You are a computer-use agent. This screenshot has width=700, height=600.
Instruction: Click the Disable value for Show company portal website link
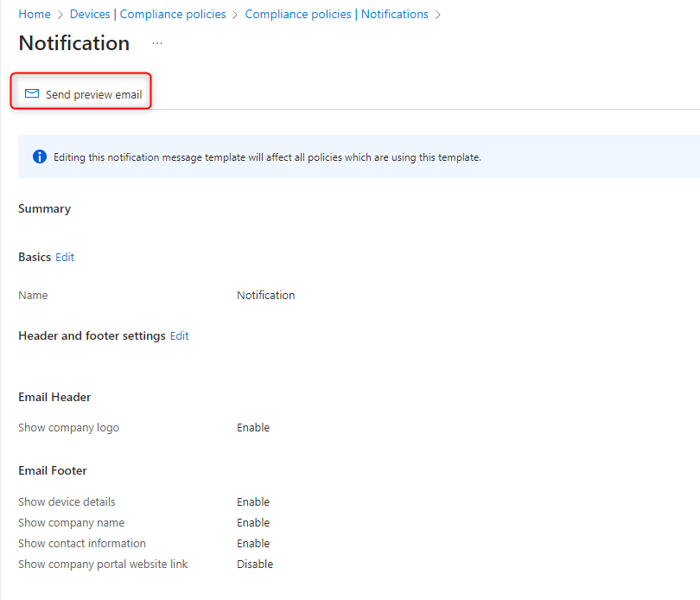pos(255,564)
